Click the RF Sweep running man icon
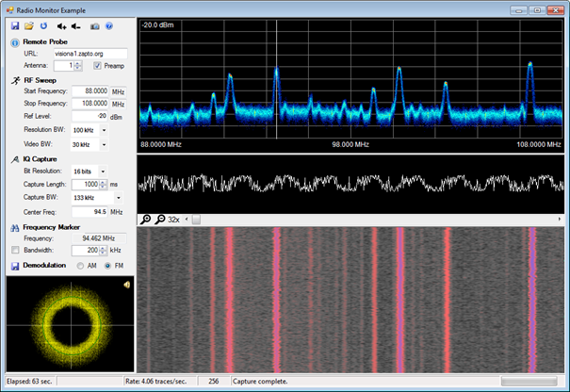The height and width of the screenshot is (392, 570). pos(15,80)
